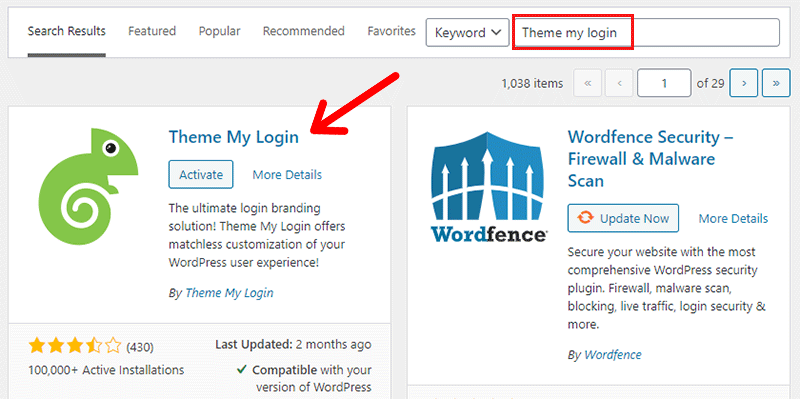Open More Details for Wordfence Security

pyautogui.click(x=733, y=218)
